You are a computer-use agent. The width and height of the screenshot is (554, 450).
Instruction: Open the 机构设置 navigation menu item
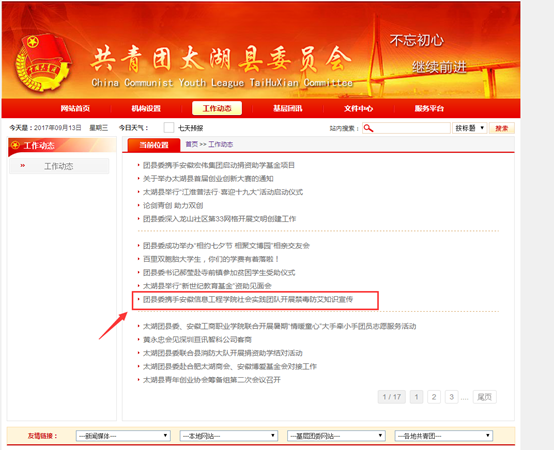[x=146, y=108]
